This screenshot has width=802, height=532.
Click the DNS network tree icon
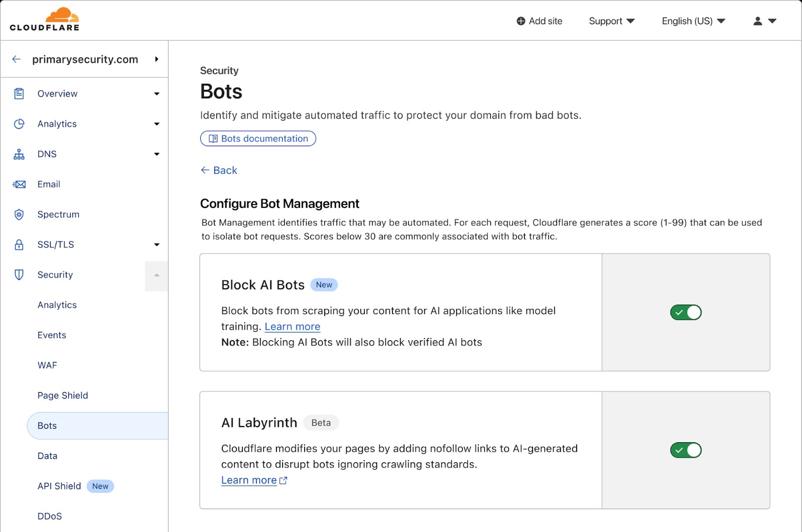19,154
